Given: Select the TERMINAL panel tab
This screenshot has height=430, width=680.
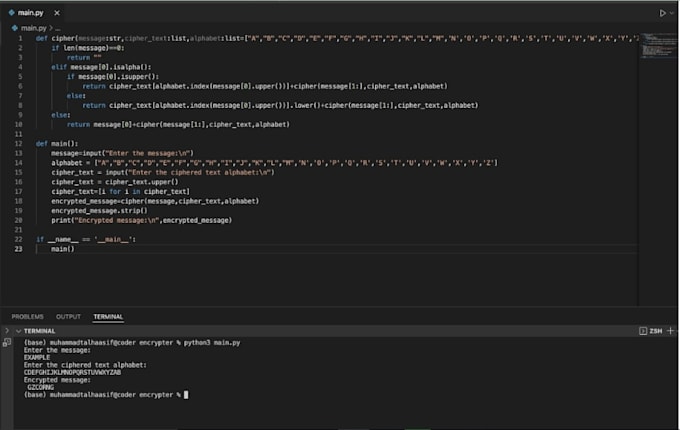Looking at the screenshot, I should click(x=108, y=316).
